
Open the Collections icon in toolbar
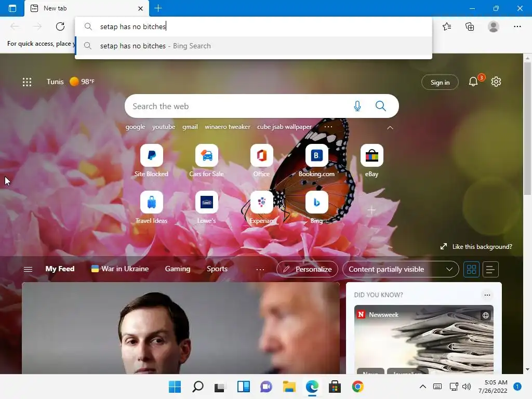pyautogui.click(x=470, y=26)
